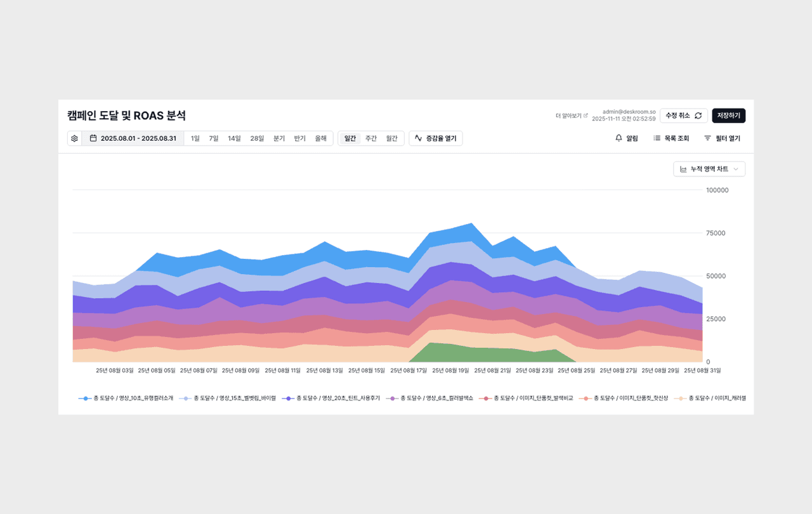Open the 2025.08.01 - 2025.08.31 date range picker
The image size is (812, 514).
(x=133, y=138)
